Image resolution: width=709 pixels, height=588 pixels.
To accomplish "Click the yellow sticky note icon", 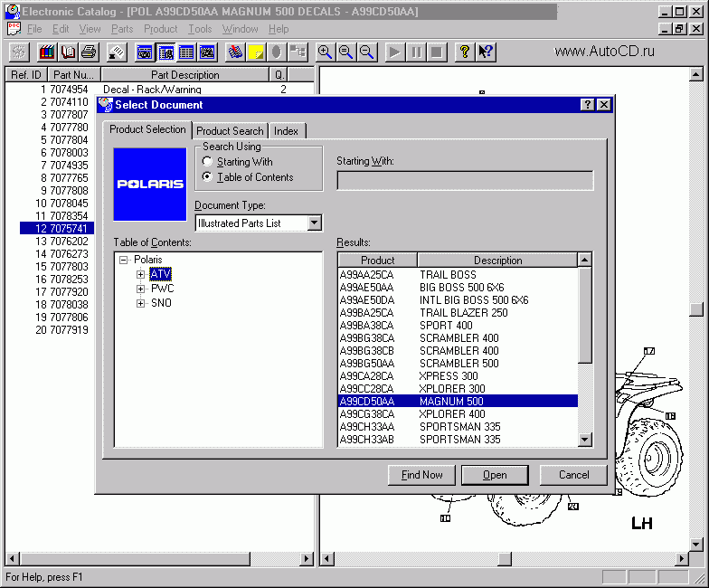I will coord(256,52).
